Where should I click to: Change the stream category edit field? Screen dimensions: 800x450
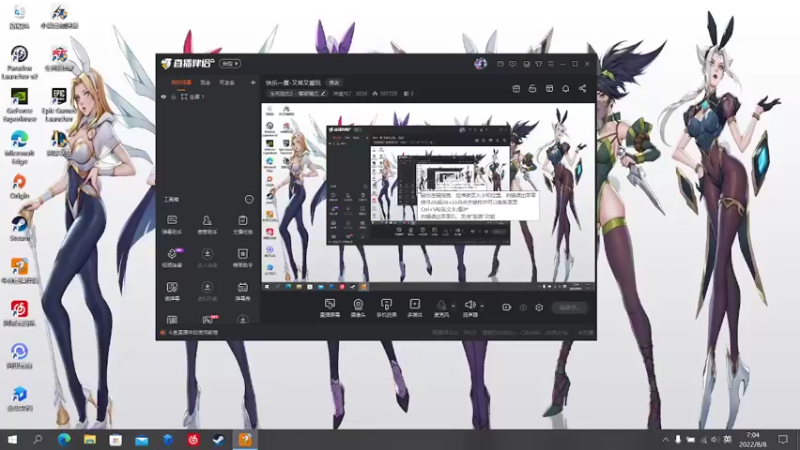coord(297,94)
